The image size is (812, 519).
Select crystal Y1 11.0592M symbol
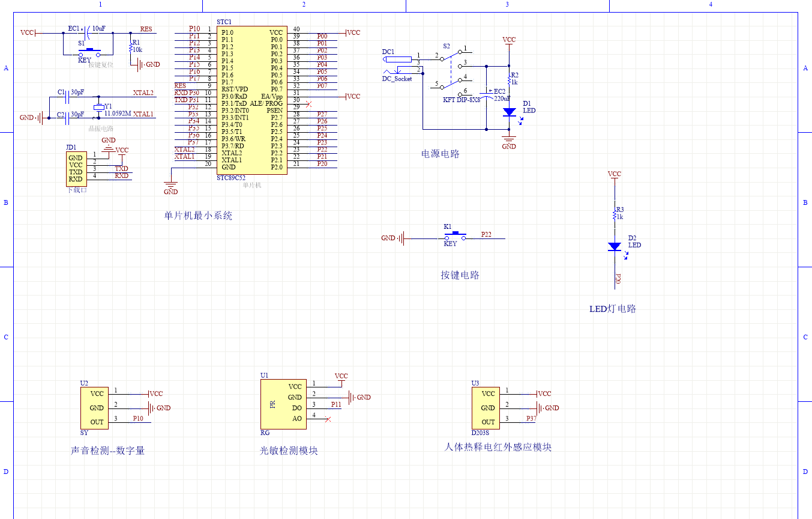pyautogui.click(x=98, y=106)
